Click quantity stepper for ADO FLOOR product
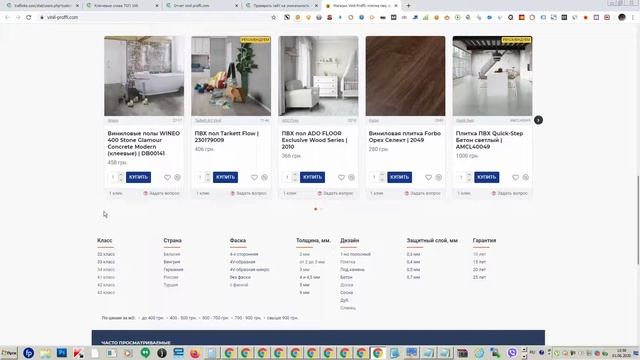This screenshot has height=360, width=640. pos(295,177)
